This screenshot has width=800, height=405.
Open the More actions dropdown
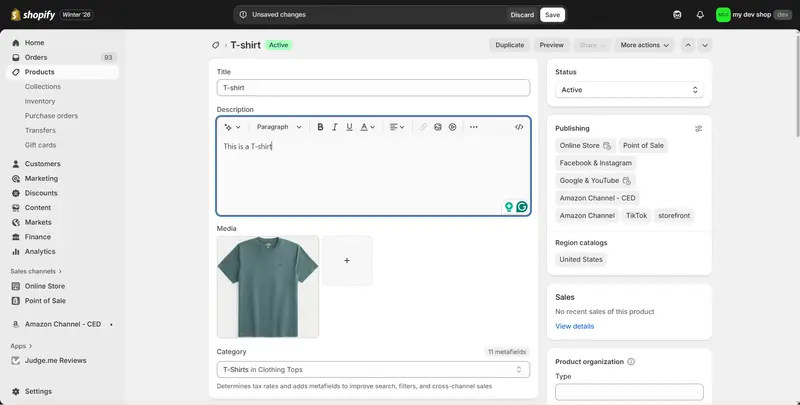click(x=644, y=45)
